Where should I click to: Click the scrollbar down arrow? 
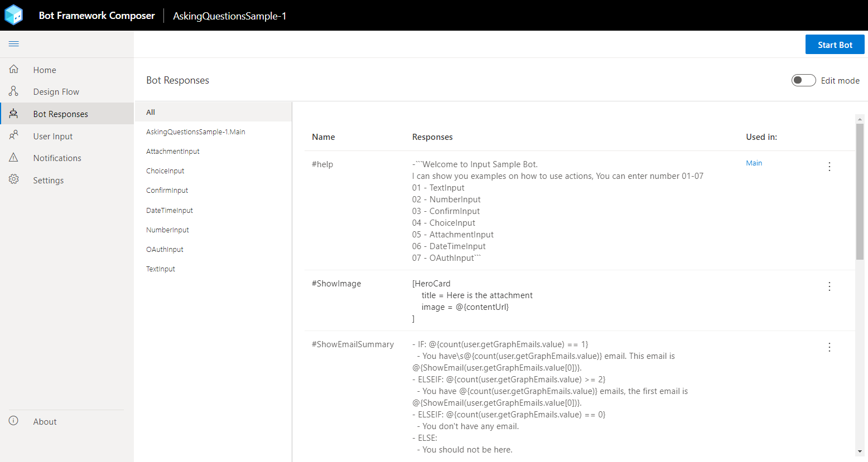tap(860, 451)
